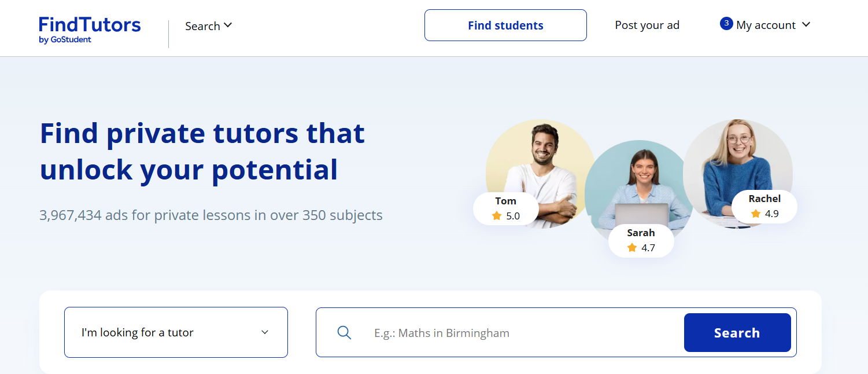This screenshot has height=374, width=868.
Task: Click the star icon beside Rachel's rating
Action: coord(756,214)
